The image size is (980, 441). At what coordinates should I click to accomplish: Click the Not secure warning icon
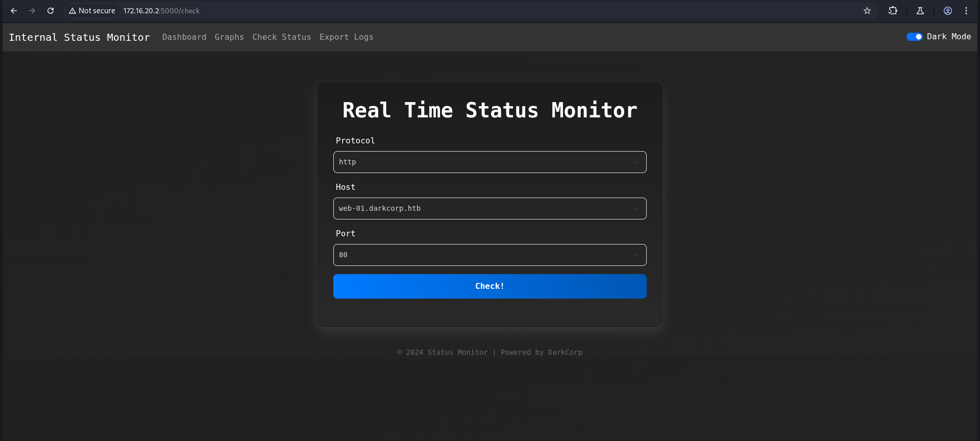click(x=72, y=11)
